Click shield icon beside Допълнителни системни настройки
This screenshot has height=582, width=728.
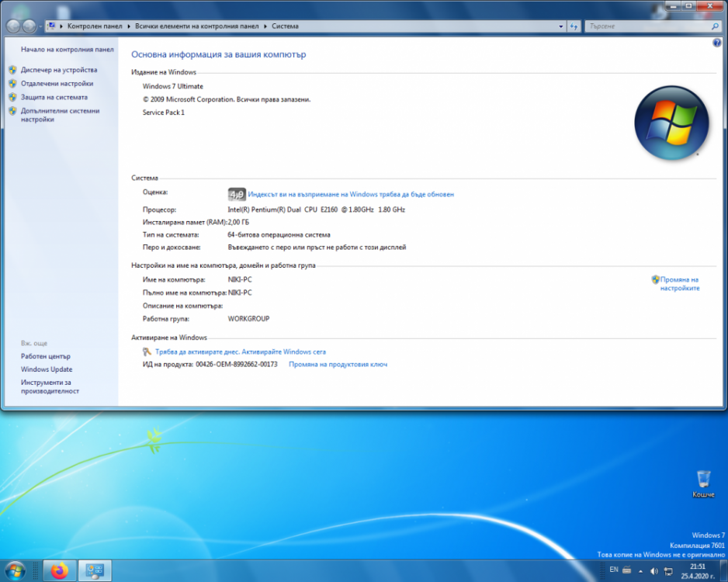coord(12,111)
